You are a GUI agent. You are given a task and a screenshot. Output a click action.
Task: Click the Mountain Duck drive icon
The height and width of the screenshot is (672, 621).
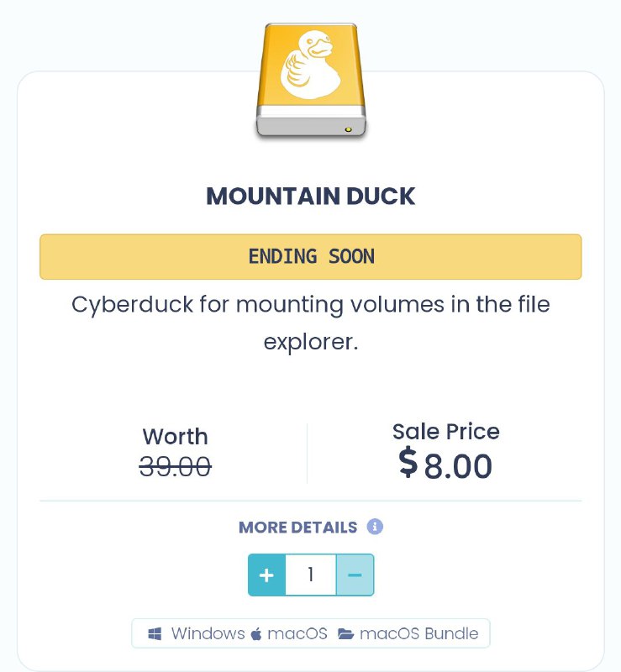pos(311,80)
